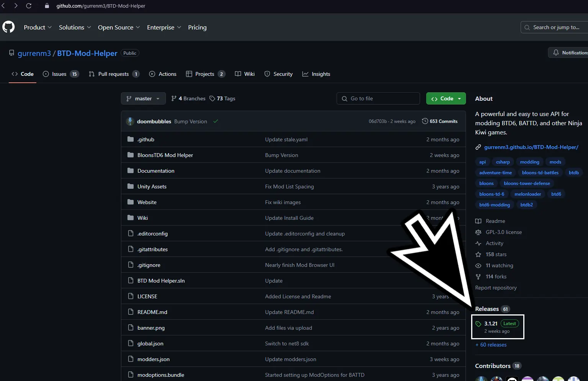This screenshot has width=588, height=381.
Task: Open the Readme book icon
Action: (x=478, y=221)
